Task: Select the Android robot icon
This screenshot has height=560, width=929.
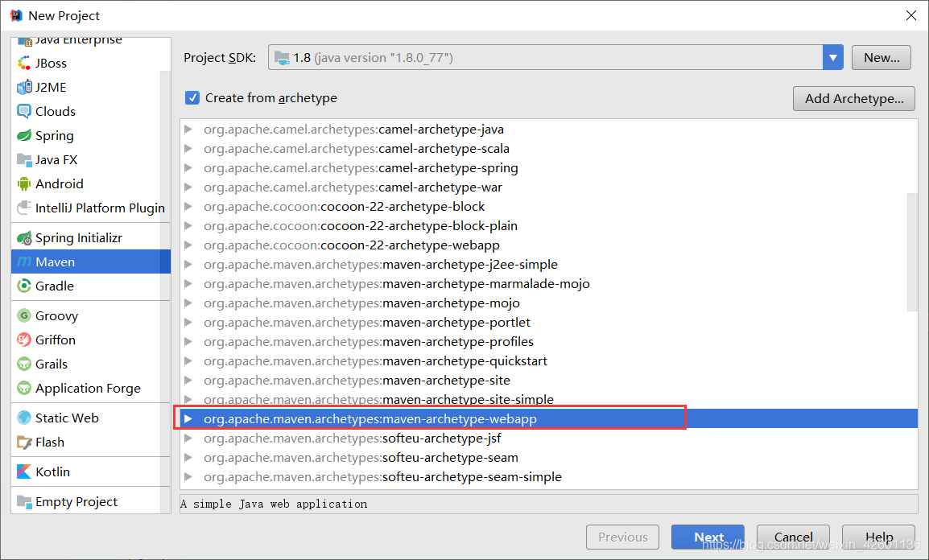Action: click(24, 184)
